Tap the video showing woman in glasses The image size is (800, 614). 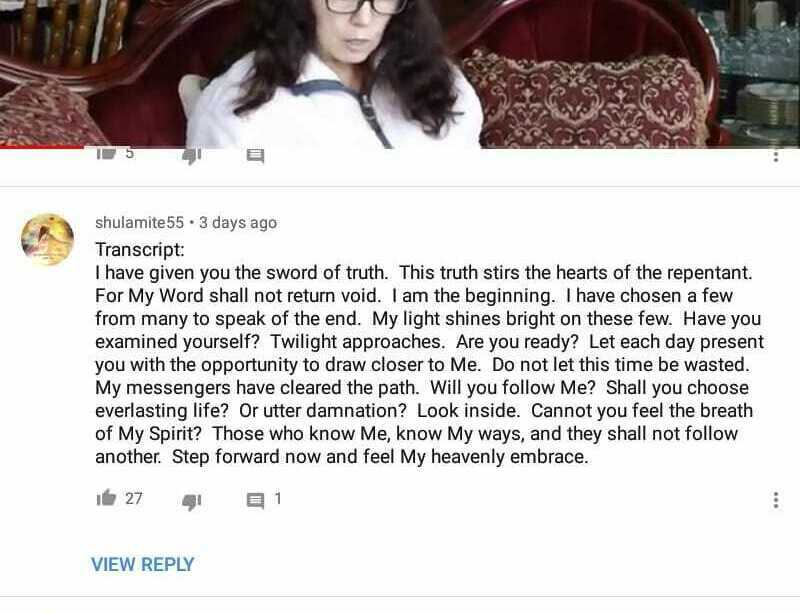[x=400, y=73]
